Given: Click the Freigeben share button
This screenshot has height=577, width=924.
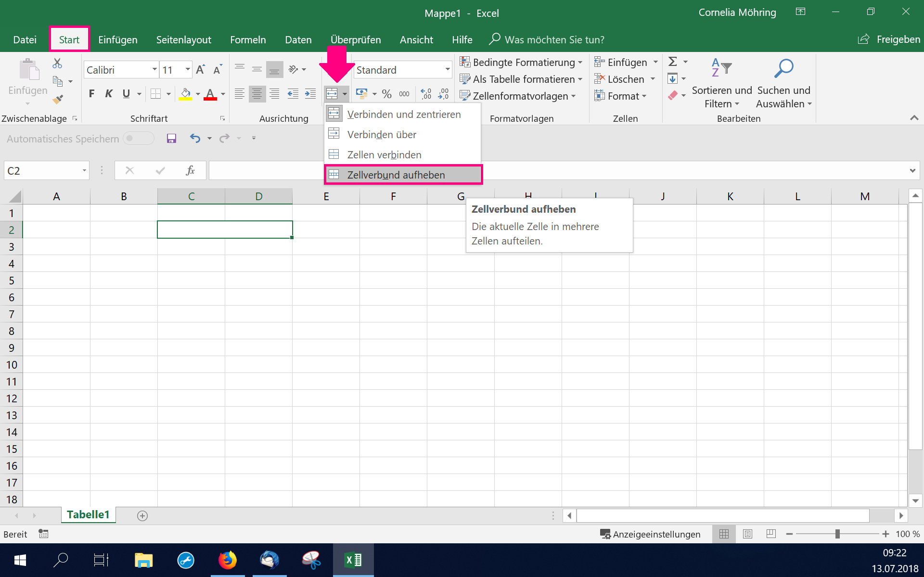Looking at the screenshot, I should 889,39.
